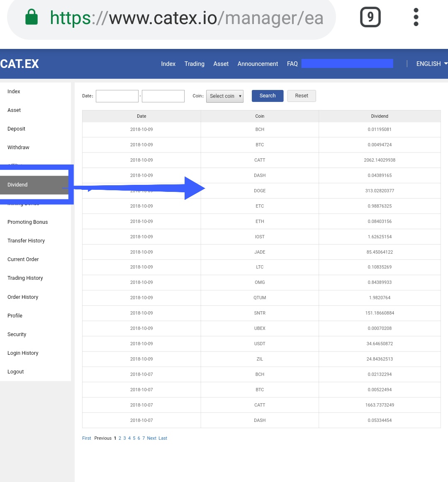The image size is (448, 482).
Task: Click the LTC coin cell
Action: click(260, 267)
